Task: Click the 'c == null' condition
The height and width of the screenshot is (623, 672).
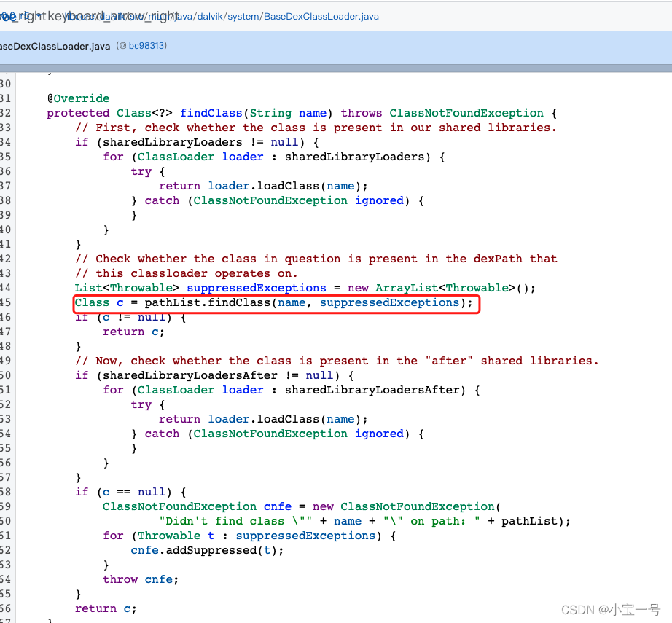Action: pos(133,492)
